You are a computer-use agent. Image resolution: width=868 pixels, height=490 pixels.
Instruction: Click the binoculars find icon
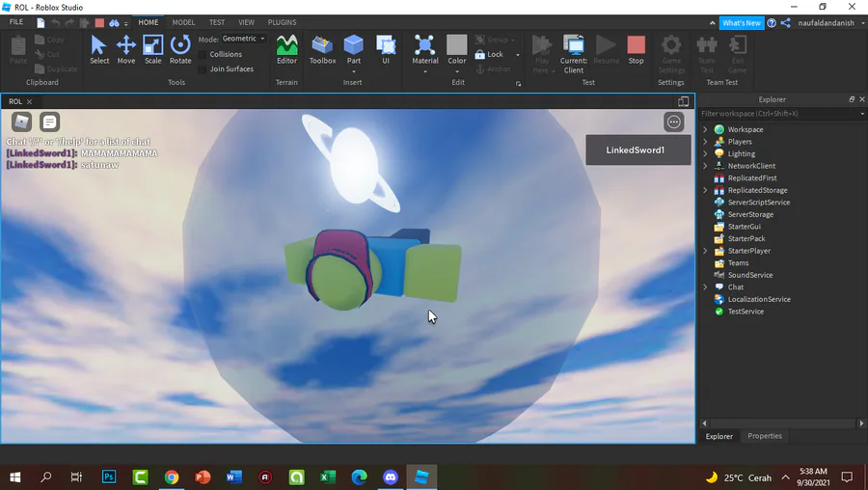click(x=114, y=23)
